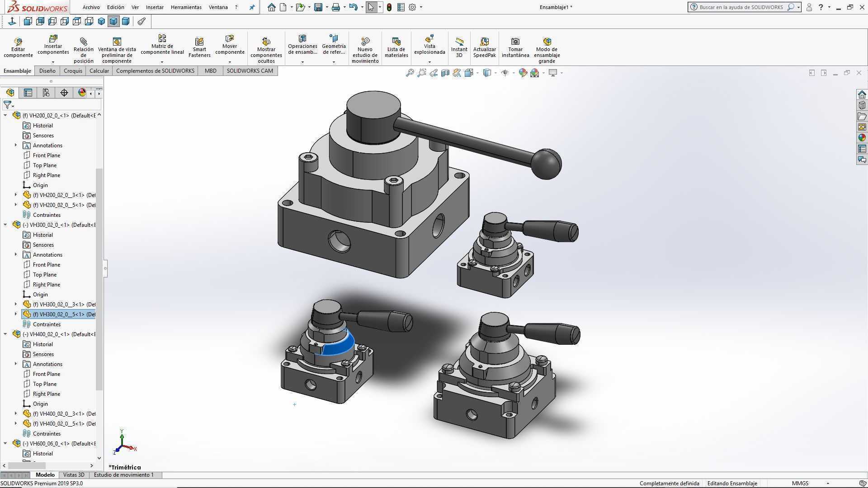Image resolution: width=868 pixels, height=488 pixels.
Task: Click SOLIDWORKS help search field
Action: pos(741,7)
